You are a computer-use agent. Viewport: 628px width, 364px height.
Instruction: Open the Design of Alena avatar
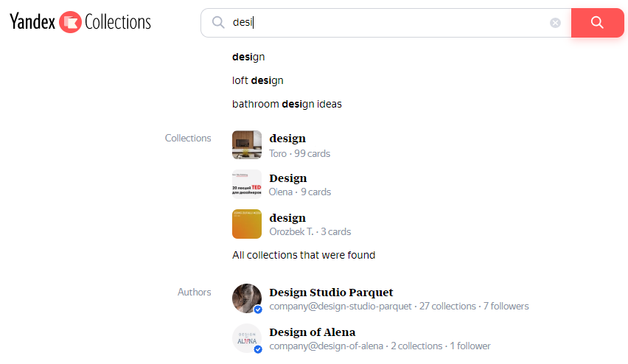tap(247, 338)
